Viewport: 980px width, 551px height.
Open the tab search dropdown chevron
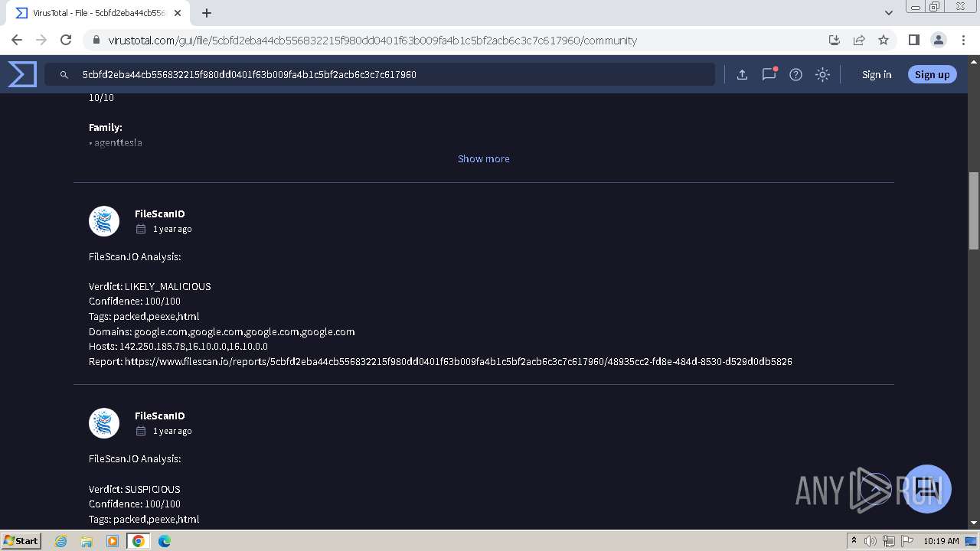pyautogui.click(x=888, y=13)
